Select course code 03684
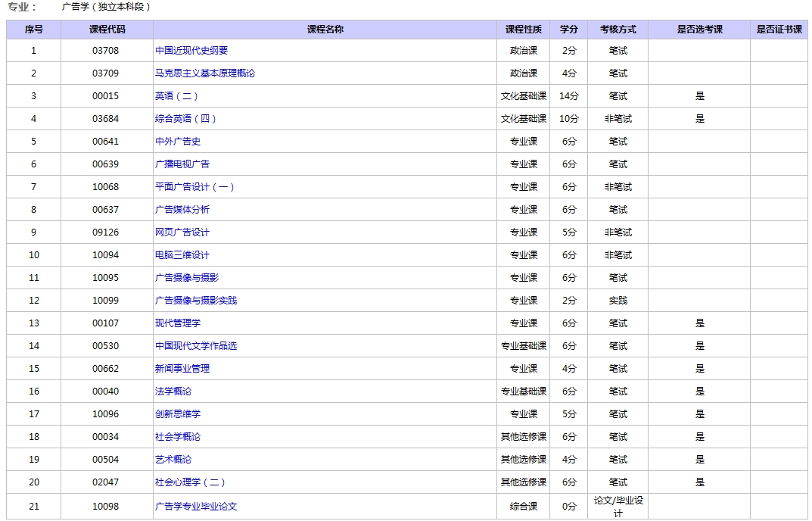This screenshot has width=812, height=521. click(x=106, y=119)
